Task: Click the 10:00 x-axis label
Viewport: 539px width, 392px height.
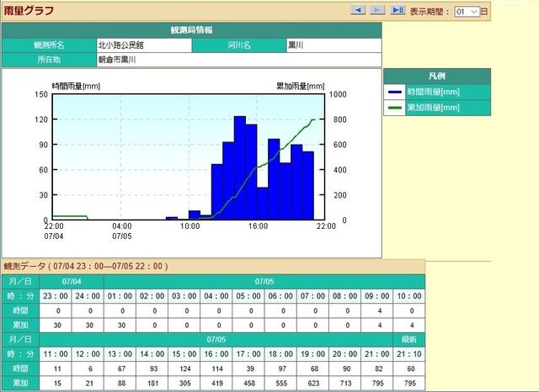Action: coord(190,226)
